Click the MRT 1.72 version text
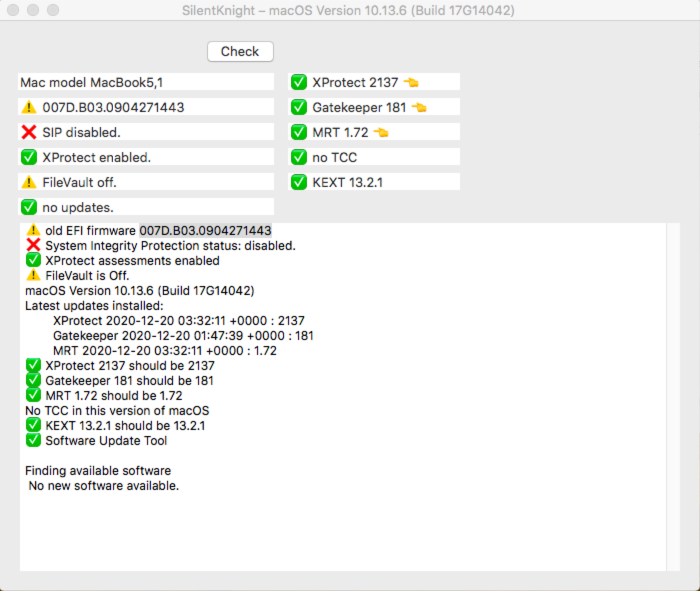The image size is (700, 591). tap(340, 132)
